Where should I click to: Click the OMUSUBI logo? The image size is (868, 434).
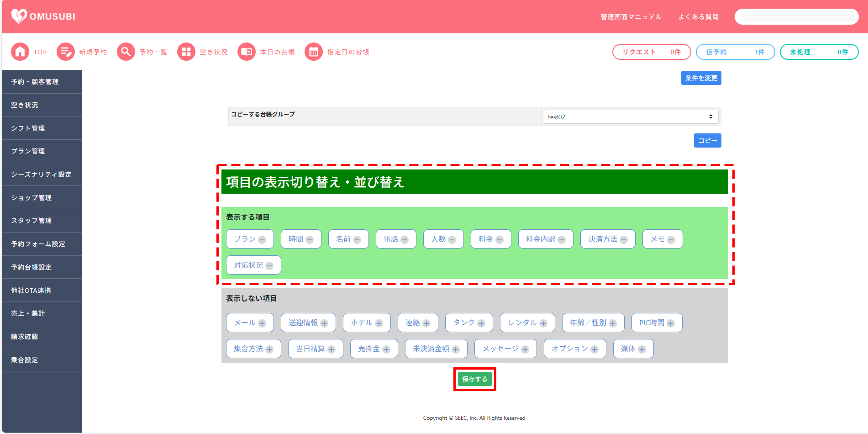[43, 16]
